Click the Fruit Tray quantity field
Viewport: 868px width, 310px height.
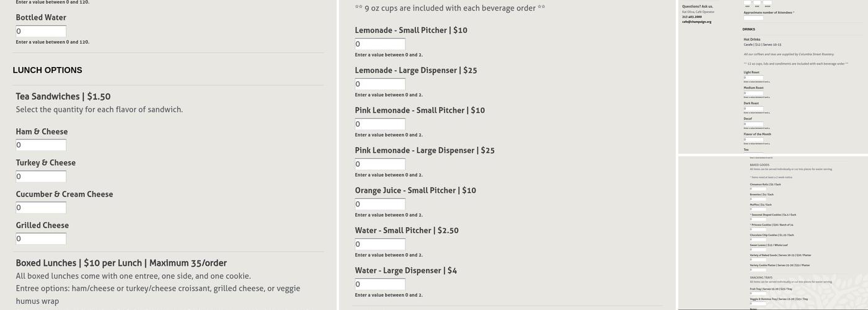tap(758, 293)
